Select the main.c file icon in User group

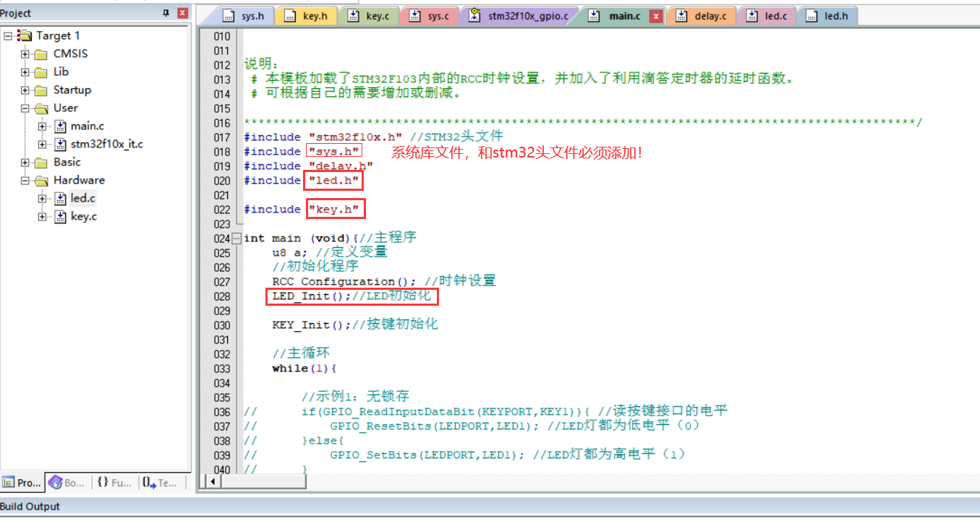[60, 126]
